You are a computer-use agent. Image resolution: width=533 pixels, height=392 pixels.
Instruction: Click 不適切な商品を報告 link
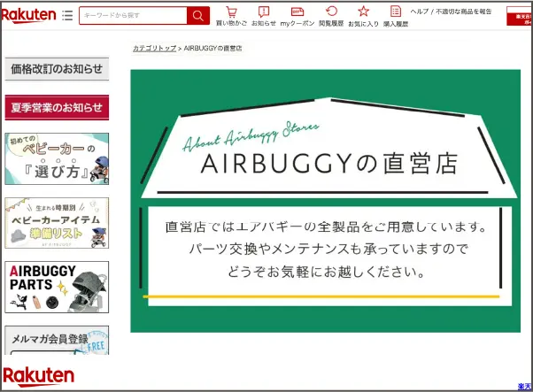(x=464, y=12)
